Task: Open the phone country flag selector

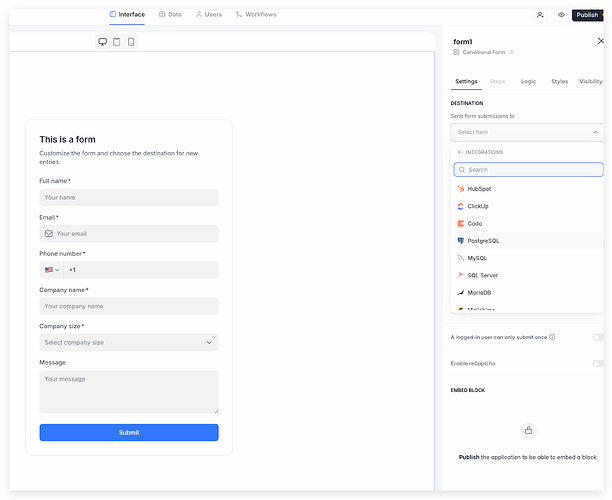Action: pos(52,270)
